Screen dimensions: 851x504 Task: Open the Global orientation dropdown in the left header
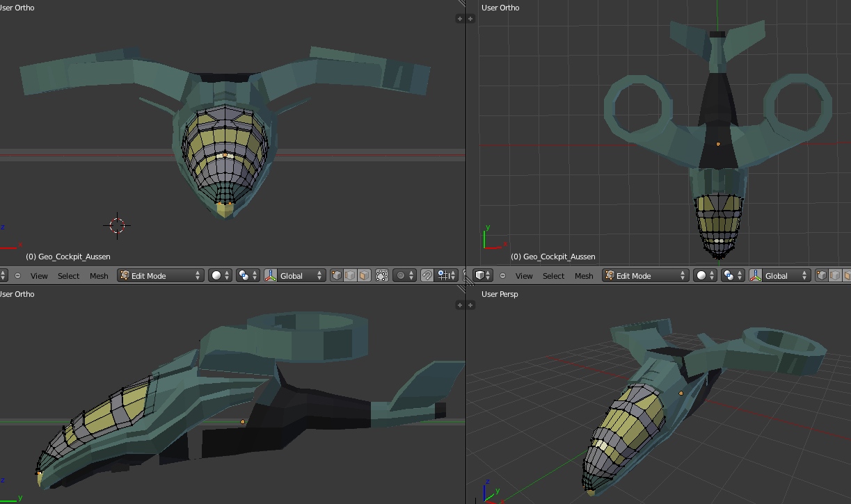tap(301, 276)
